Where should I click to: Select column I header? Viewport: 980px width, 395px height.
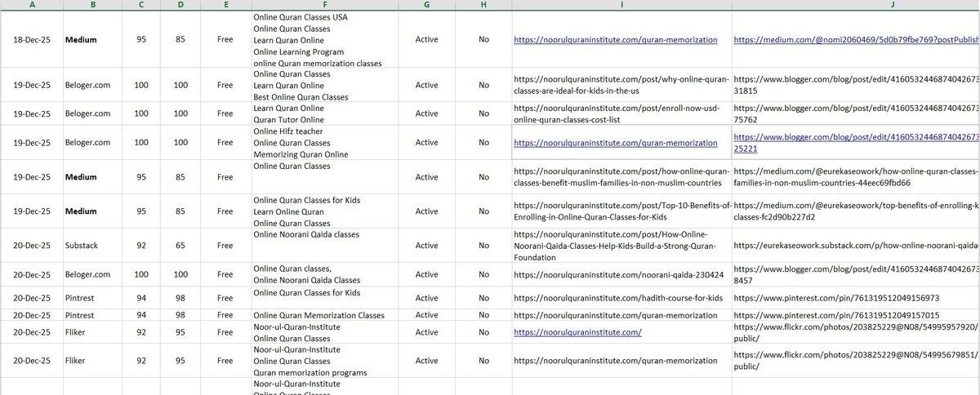[x=621, y=5]
